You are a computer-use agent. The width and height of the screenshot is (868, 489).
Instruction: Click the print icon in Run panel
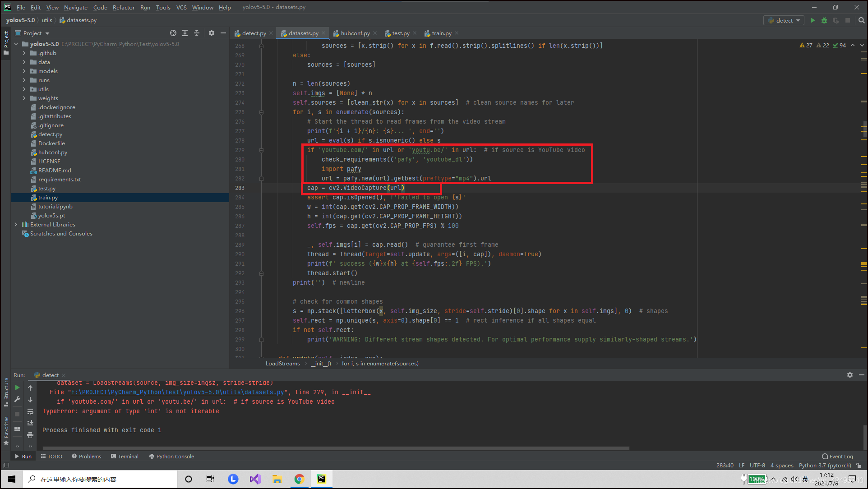30,435
